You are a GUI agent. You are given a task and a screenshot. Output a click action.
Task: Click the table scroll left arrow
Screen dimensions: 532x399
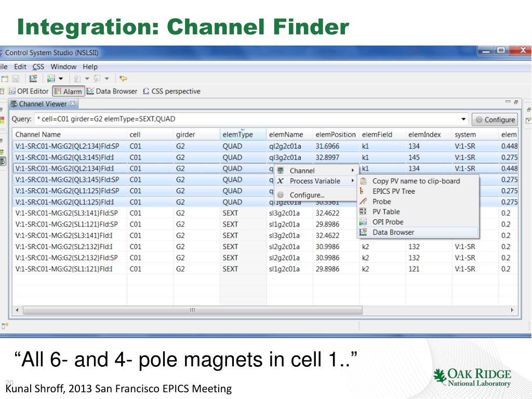[17, 310]
